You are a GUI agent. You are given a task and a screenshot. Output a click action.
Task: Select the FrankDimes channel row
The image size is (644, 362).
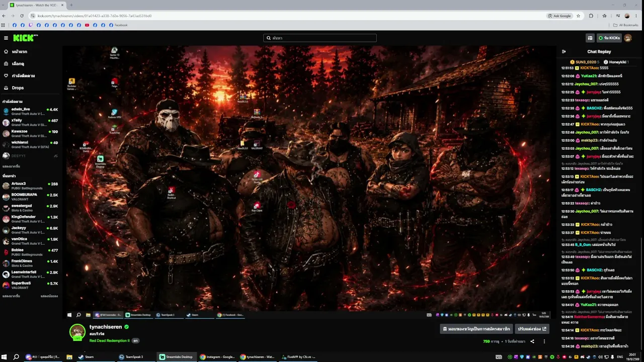click(30, 263)
